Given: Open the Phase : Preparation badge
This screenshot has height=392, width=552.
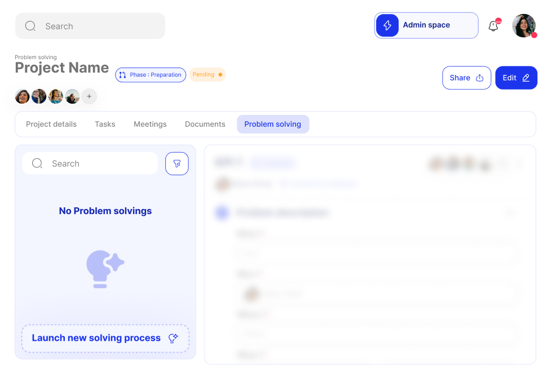Looking at the screenshot, I should [x=151, y=75].
